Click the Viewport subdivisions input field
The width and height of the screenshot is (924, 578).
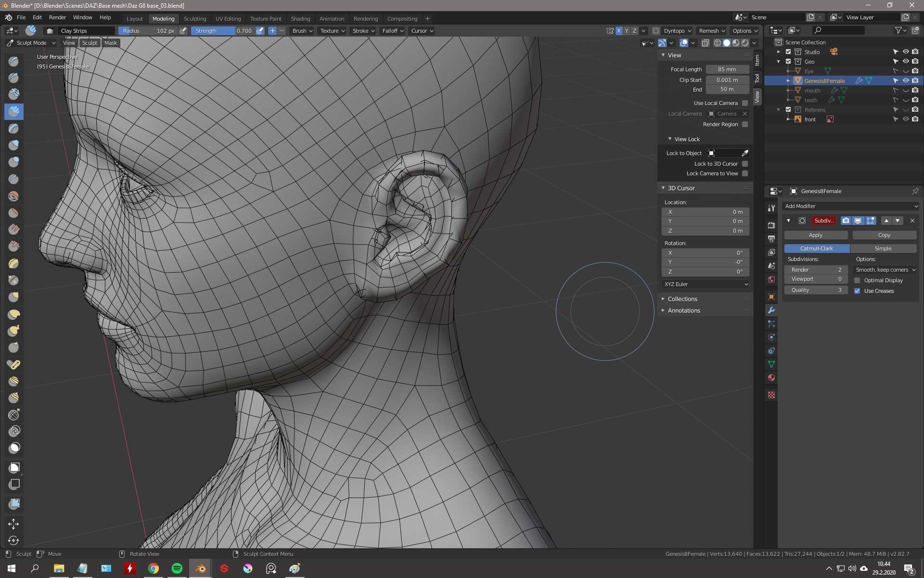[x=815, y=279]
